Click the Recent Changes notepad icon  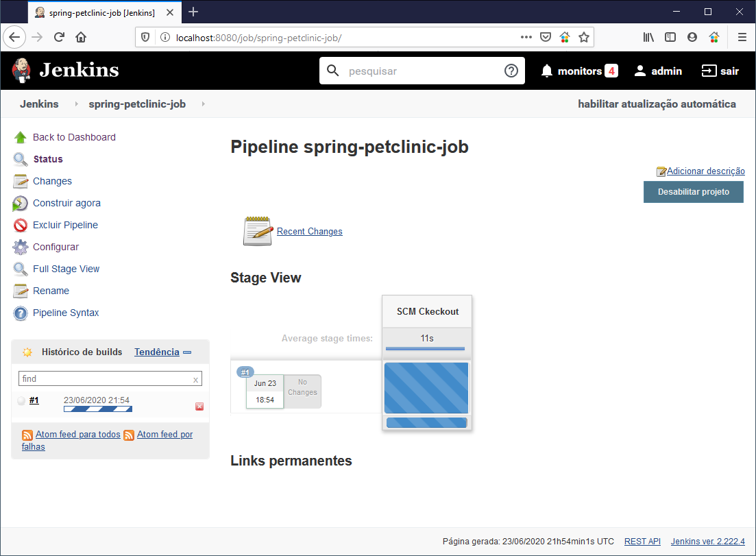[x=258, y=231]
